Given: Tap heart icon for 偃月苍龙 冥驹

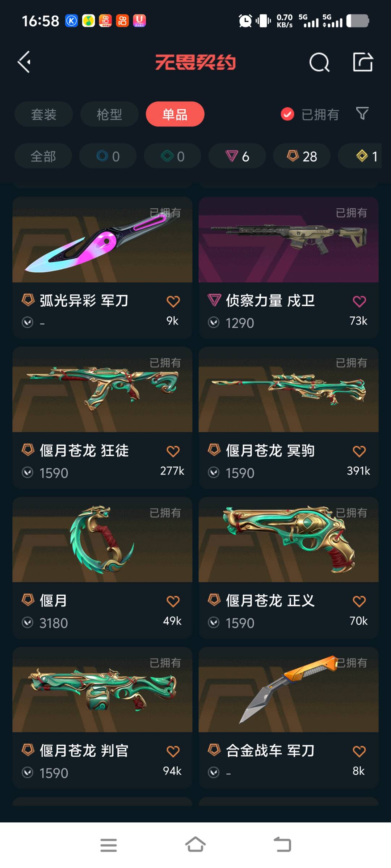Looking at the screenshot, I should (359, 451).
